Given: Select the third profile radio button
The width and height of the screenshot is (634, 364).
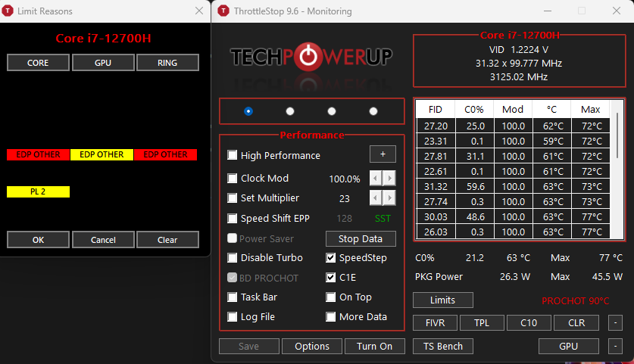Looking at the screenshot, I should pyautogui.click(x=332, y=111).
